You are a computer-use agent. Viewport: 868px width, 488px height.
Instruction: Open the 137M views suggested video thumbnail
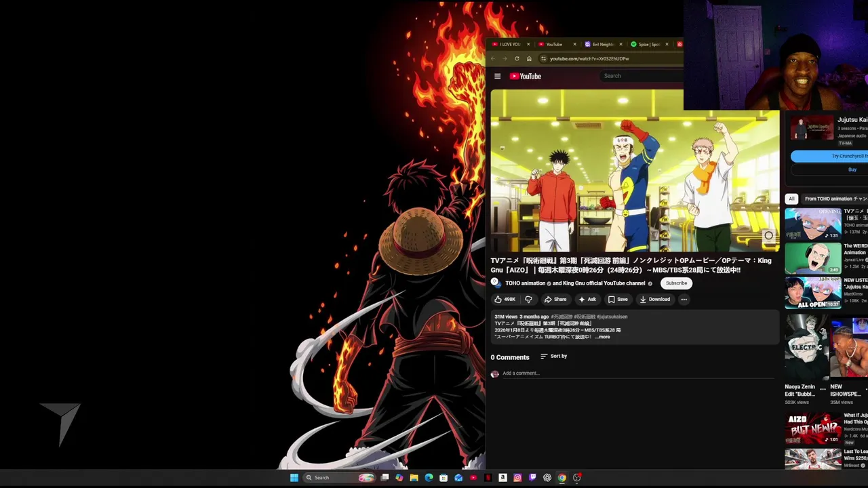(813, 224)
